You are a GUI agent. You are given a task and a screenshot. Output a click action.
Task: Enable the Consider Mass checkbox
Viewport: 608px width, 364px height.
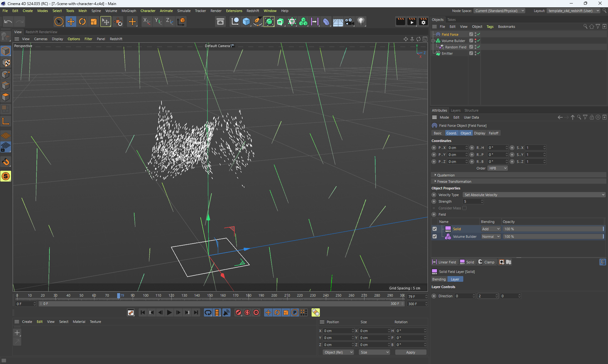click(464, 208)
